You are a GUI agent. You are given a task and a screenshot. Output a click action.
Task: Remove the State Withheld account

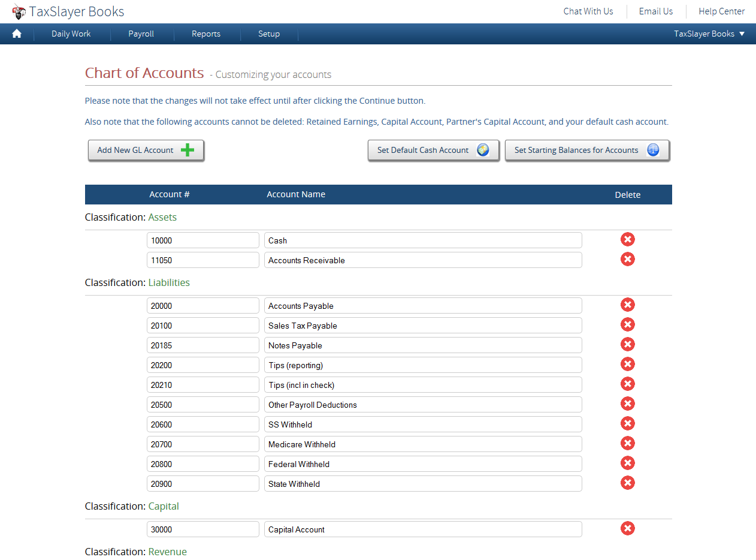[627, 483]
